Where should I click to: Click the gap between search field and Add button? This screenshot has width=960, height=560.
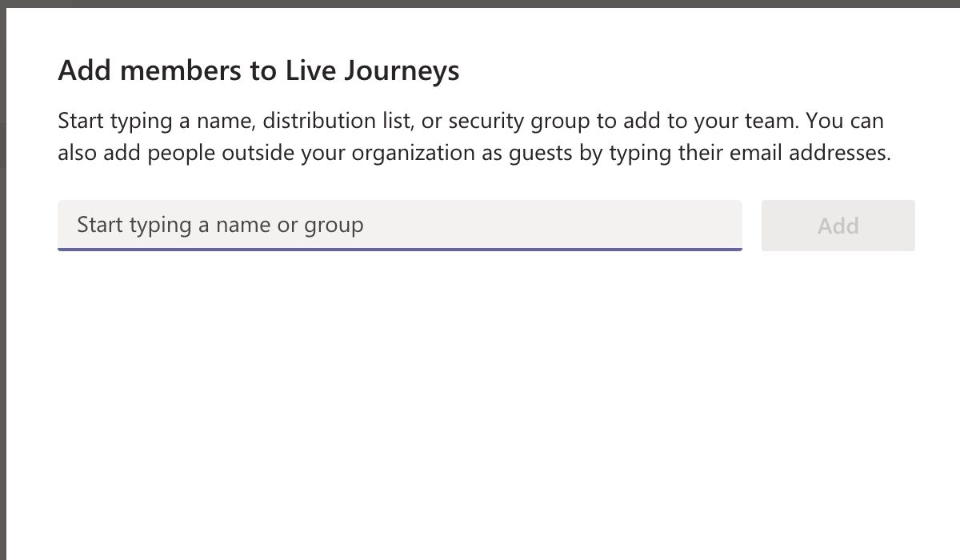tap(752, 226)
